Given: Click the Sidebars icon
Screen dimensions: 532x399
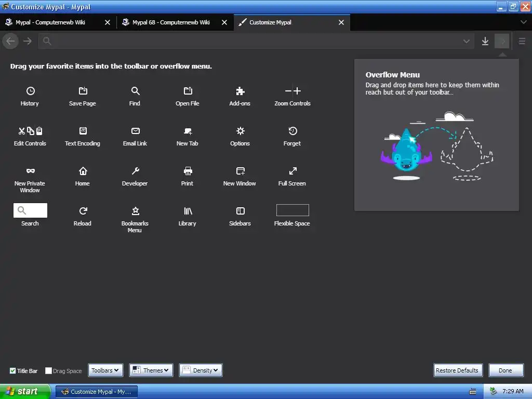Looking at the screenshot, I should [240, 211].
